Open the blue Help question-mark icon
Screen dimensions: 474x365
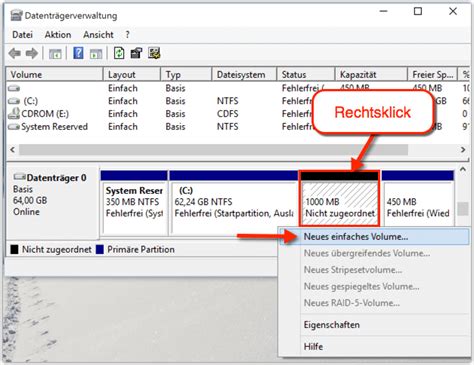78,53
